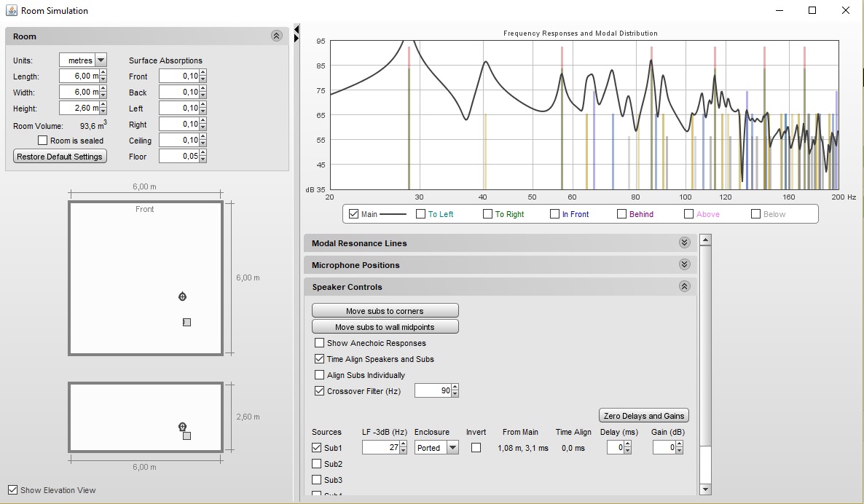Click Move subs to wall midpoints

[385, 326]
